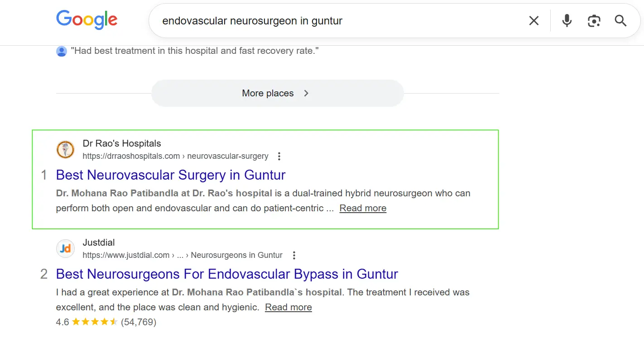This screenshot has width=644, height=342.
Task: Open "Best Neurovascular Surgery in Guntur" link
Action: coord(171,175)
